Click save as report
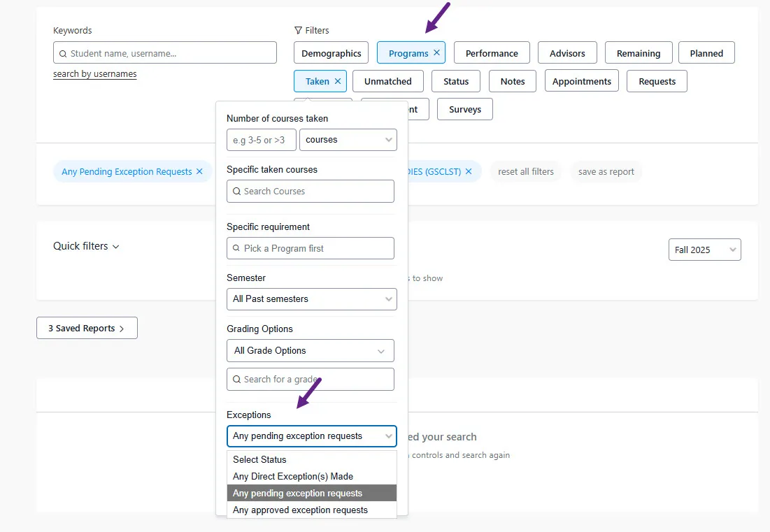 click(x=606, y=171)
